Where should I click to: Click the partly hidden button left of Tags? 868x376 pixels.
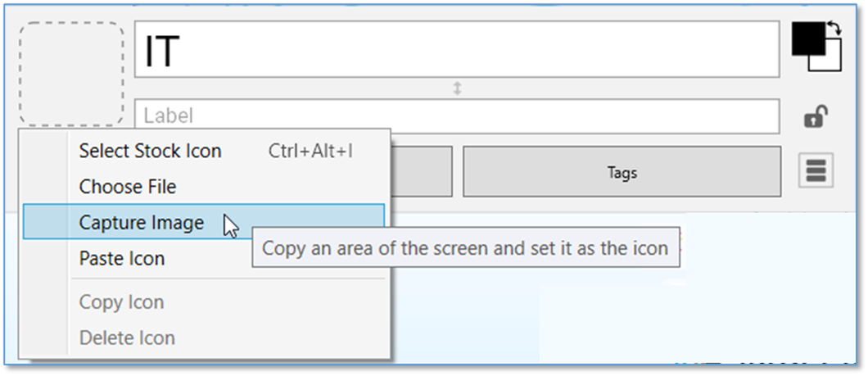point(421,171)
